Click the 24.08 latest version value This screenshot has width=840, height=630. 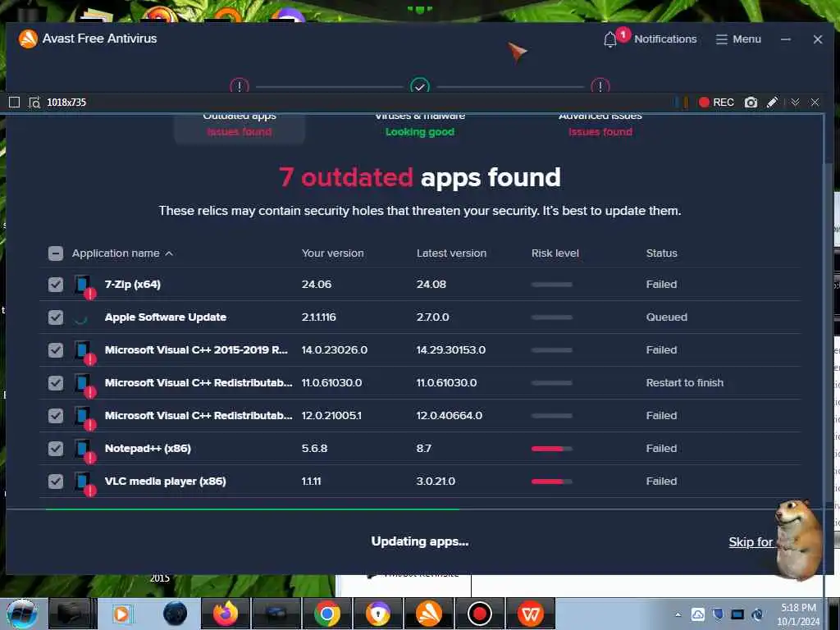pos(431,285)
